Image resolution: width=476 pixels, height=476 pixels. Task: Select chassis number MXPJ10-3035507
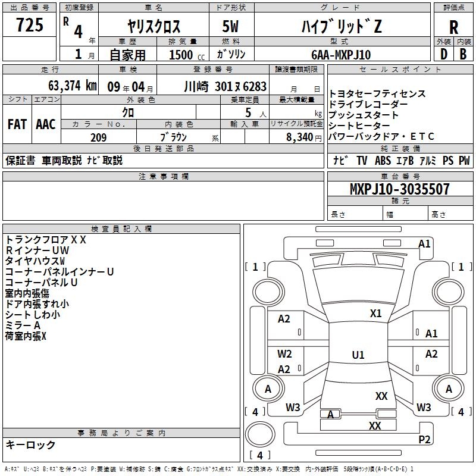point(399,189)
